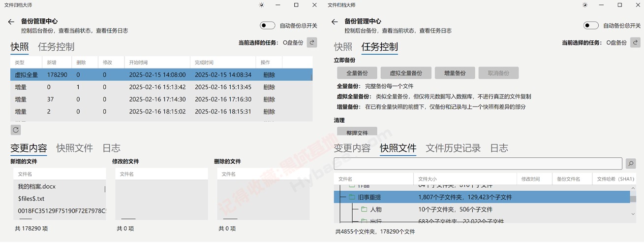Viewport: 644px width, 243px height.
Task: Toggle 自动备份总开关 switch in the left window
Action: 268,26
